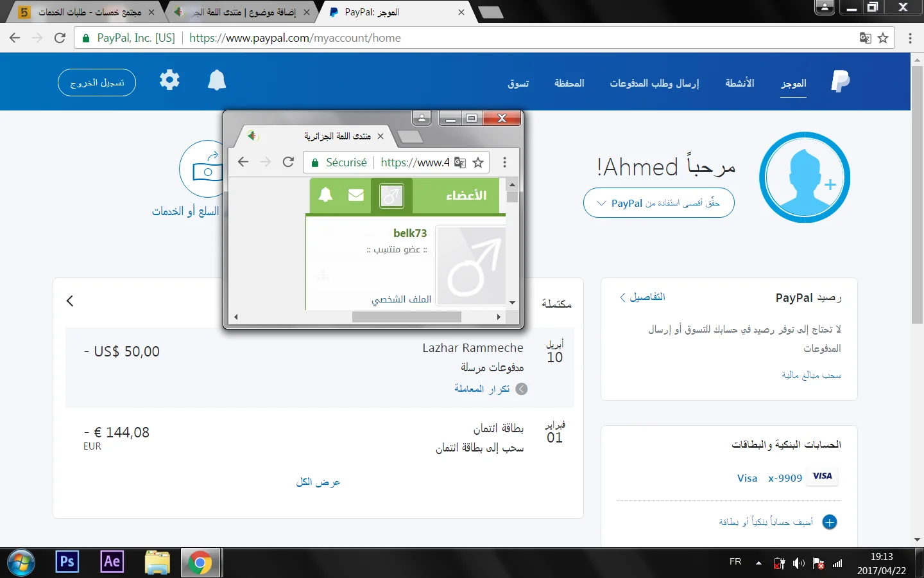
Task: Show hidden system tray icons
Action: 758,563
